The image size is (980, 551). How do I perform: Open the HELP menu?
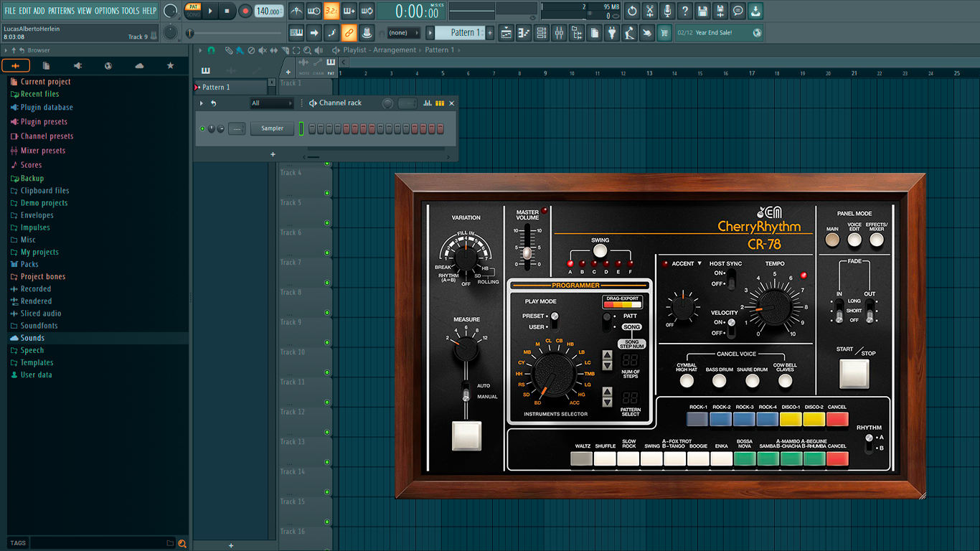coord(149,11)
